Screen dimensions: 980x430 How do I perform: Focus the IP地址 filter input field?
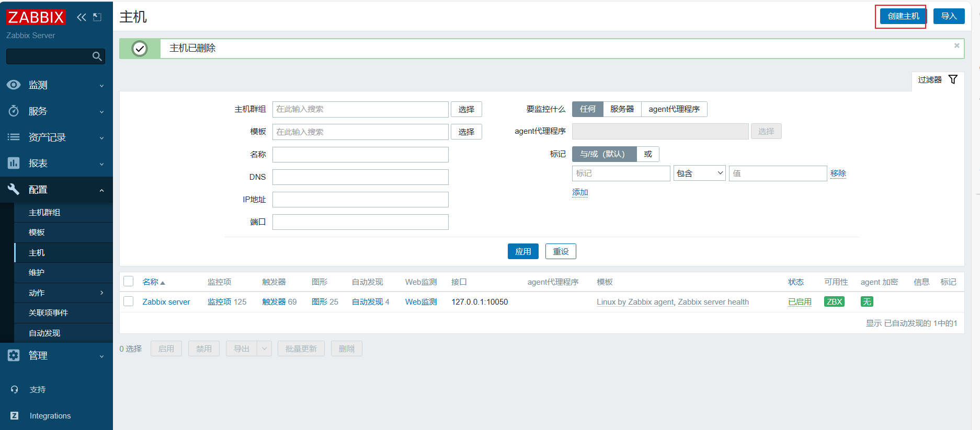[x=360, y=200]
